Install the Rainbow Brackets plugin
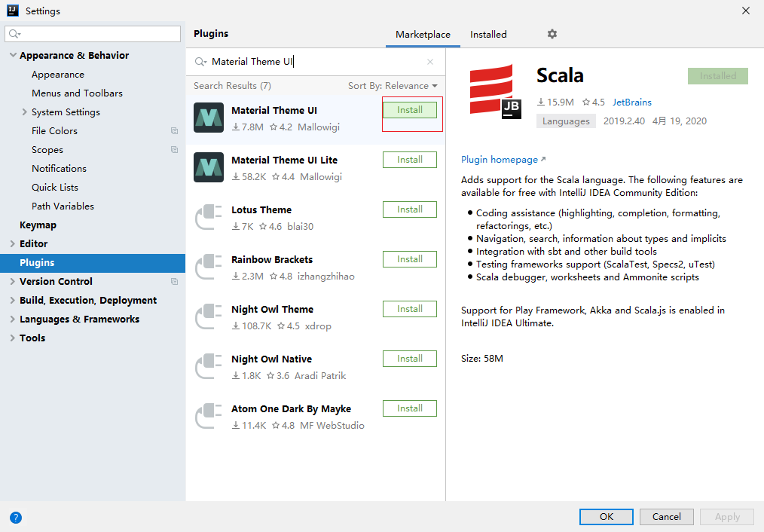 (410, 259)
